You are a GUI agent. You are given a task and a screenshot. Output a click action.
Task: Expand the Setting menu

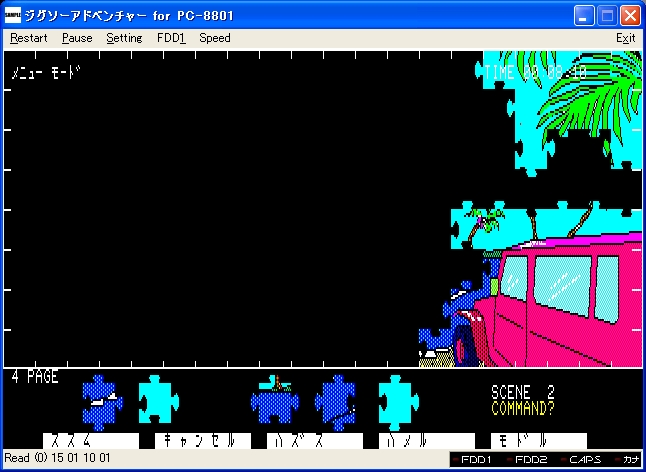click(124, 38)
